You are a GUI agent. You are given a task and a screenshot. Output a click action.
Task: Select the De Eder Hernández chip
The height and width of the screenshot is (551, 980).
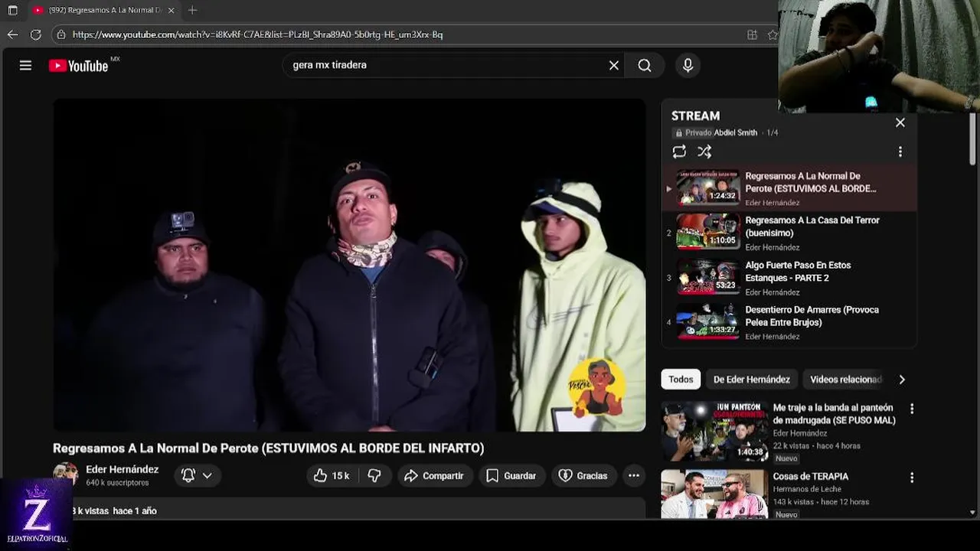coord(752,379)
